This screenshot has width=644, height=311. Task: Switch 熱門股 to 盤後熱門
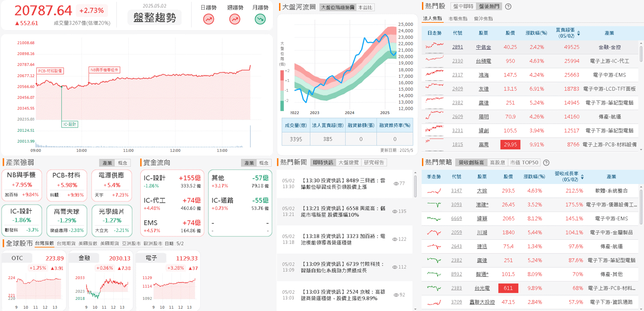[489, 6]
